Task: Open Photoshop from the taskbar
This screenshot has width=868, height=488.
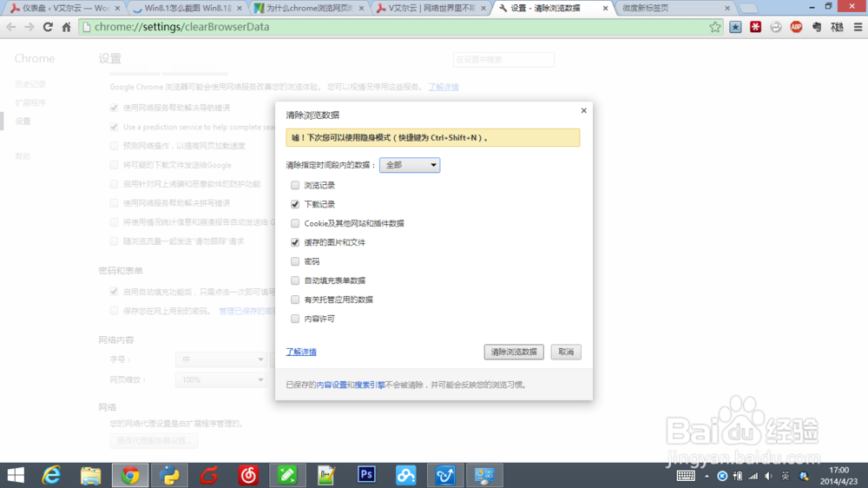Action: 366,475
